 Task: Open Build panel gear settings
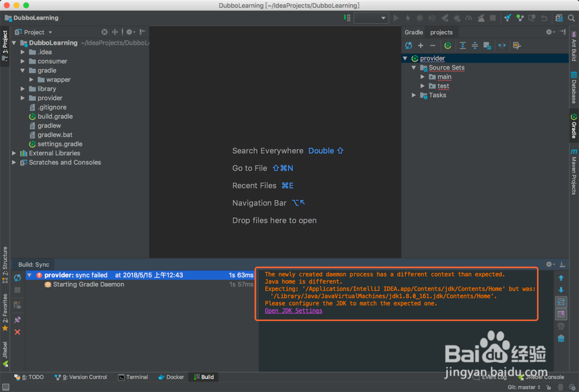550,264
